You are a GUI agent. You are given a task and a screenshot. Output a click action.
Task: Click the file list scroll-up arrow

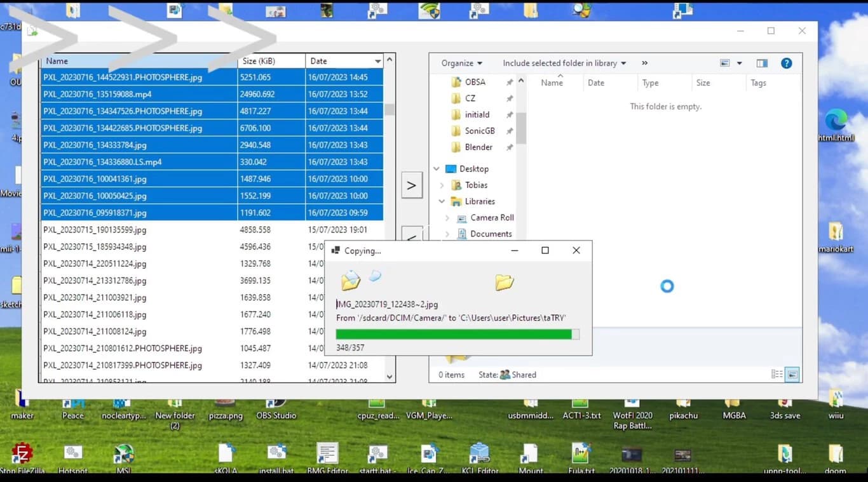tap(390, 60)
